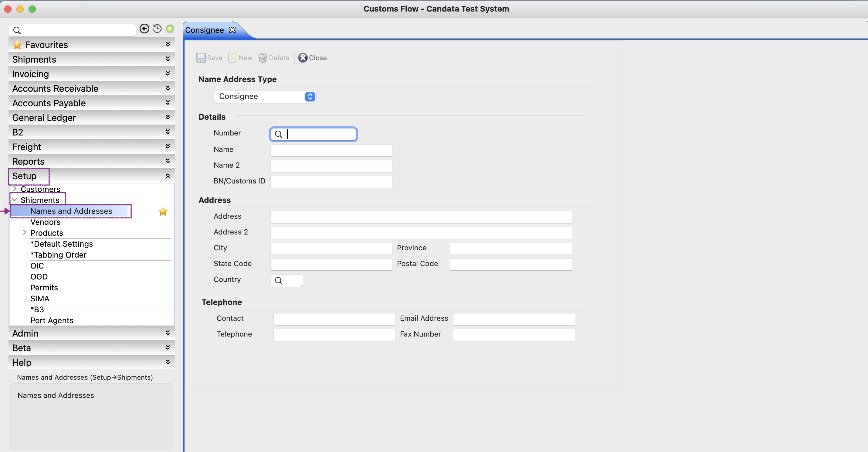The height and width of the screenshot is (452, 868).
Task: Select Permits in the tree
Action: [44, 288]
